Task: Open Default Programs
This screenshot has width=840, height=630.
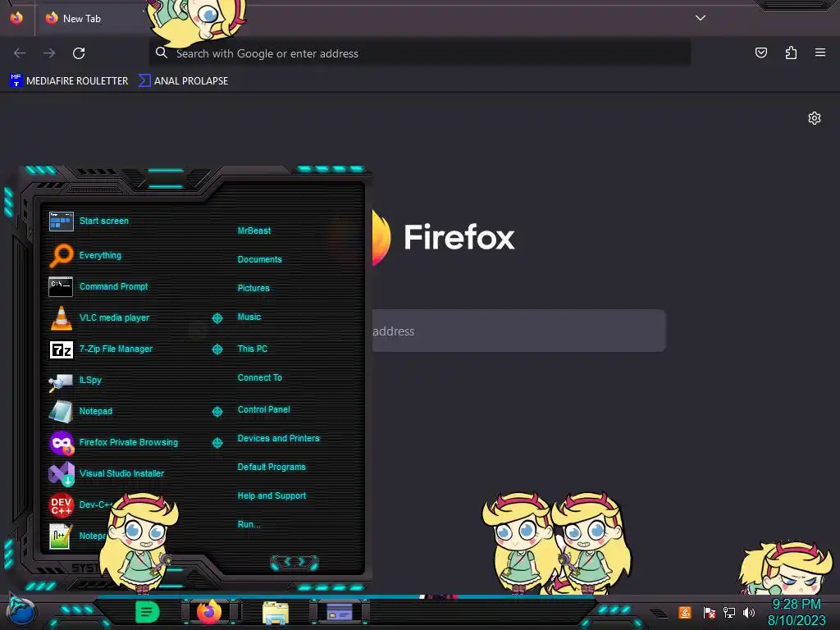Action: (271, 467)
